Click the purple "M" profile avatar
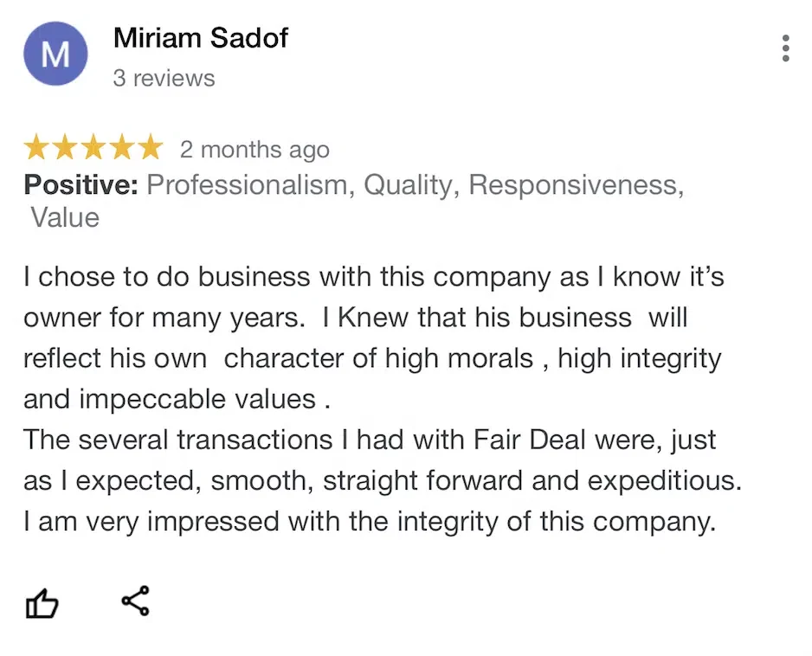The width and height of the screenshot is (812, 656). [x=55, y=55]
